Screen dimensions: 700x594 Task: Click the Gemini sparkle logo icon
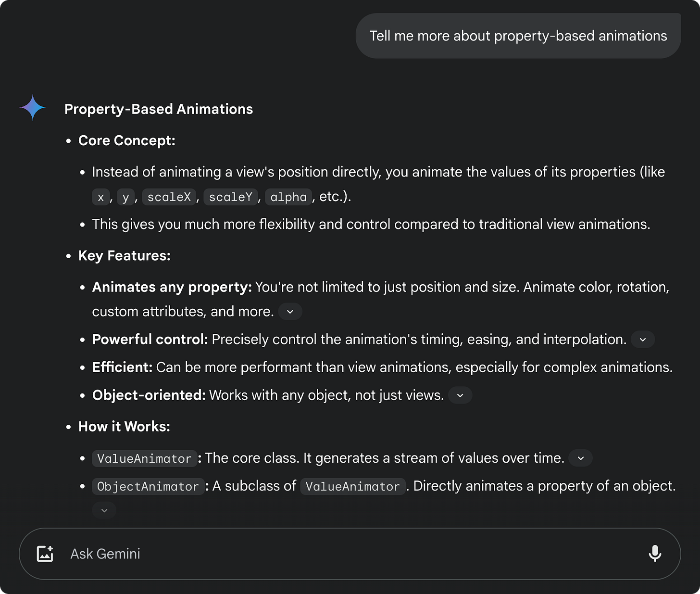tap(33, 107)
